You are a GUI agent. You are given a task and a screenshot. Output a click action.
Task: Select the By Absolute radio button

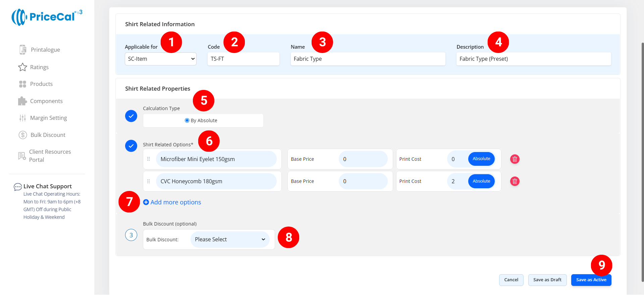coord(187,120)
